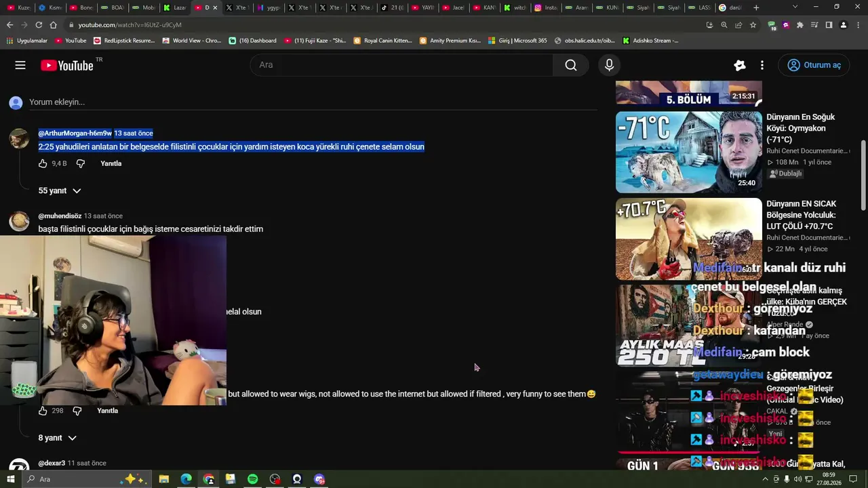Toggle the Chrome side panel
This screenshot has height=488, width=868.
(829, 25)
